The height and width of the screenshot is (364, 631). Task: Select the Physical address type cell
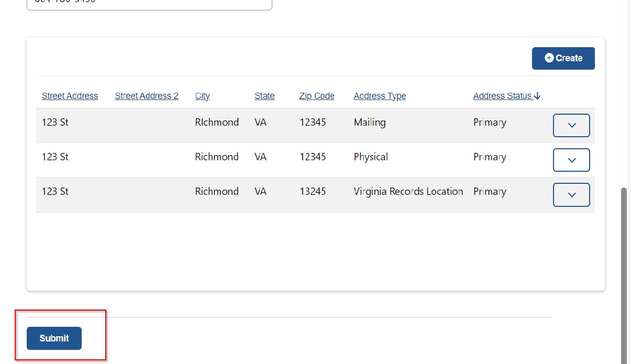[371, 157]
